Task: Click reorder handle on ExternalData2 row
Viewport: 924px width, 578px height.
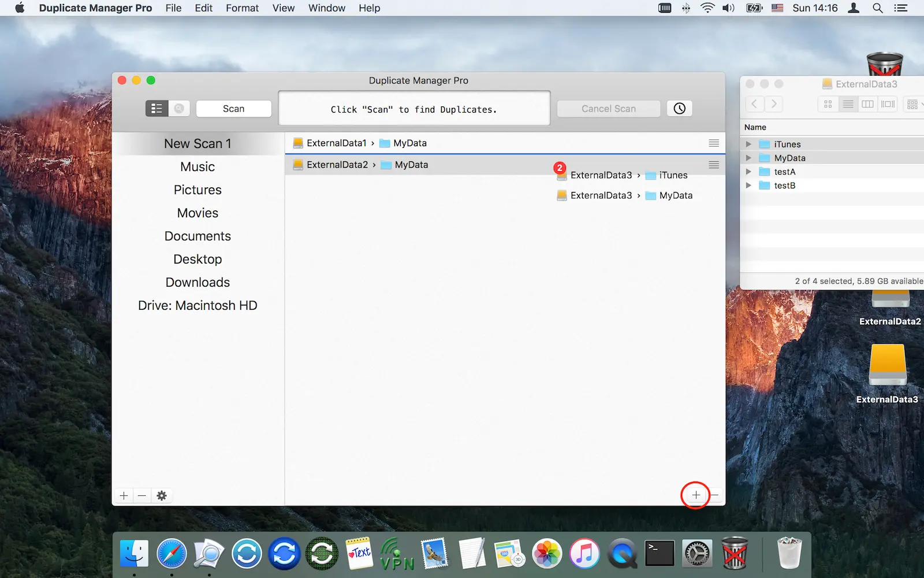Action: pos(714,165)
